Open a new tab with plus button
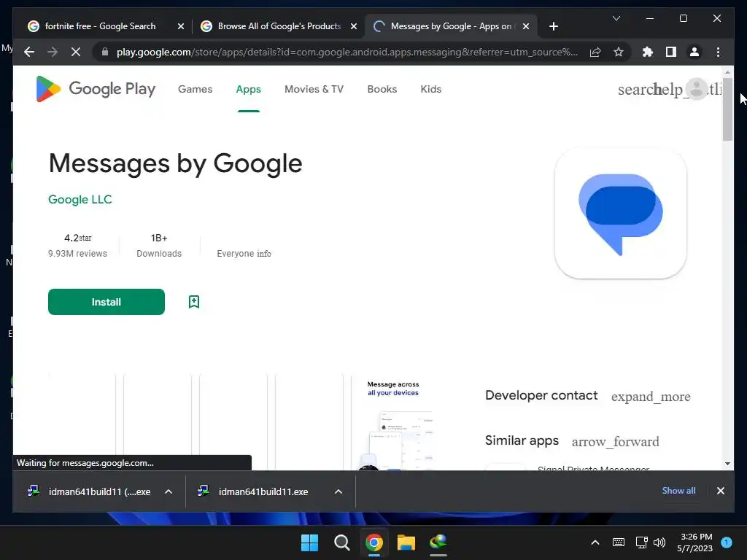The height and width of the screenshot is (560, 747). (x=554, y=26)
